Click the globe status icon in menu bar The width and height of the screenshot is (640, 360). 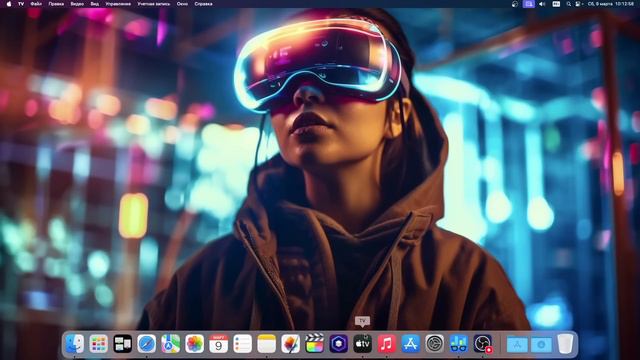pos(515,4)
